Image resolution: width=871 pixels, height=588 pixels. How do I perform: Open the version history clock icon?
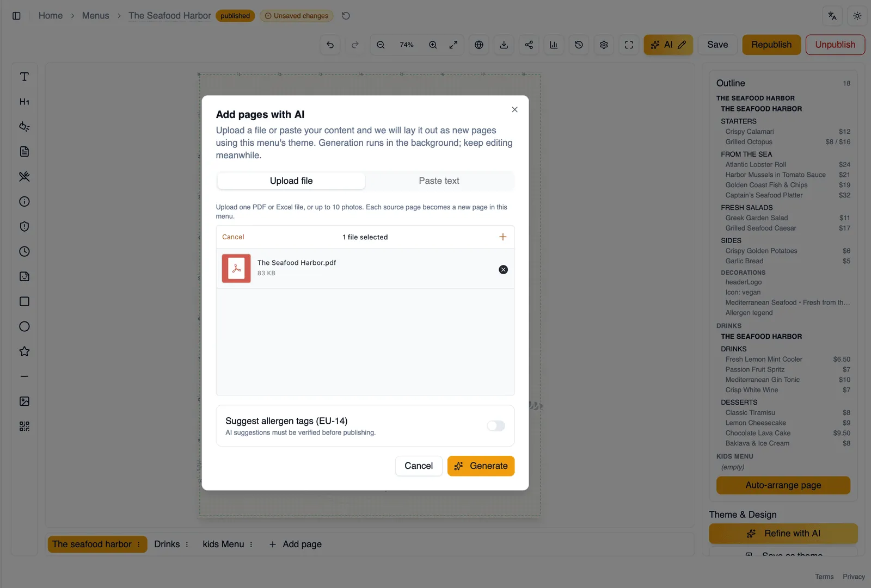tap(579, 45)
